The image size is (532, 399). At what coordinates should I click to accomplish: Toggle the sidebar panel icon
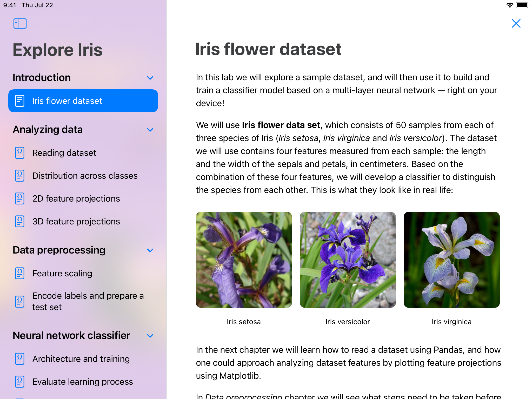click(20, 24)
